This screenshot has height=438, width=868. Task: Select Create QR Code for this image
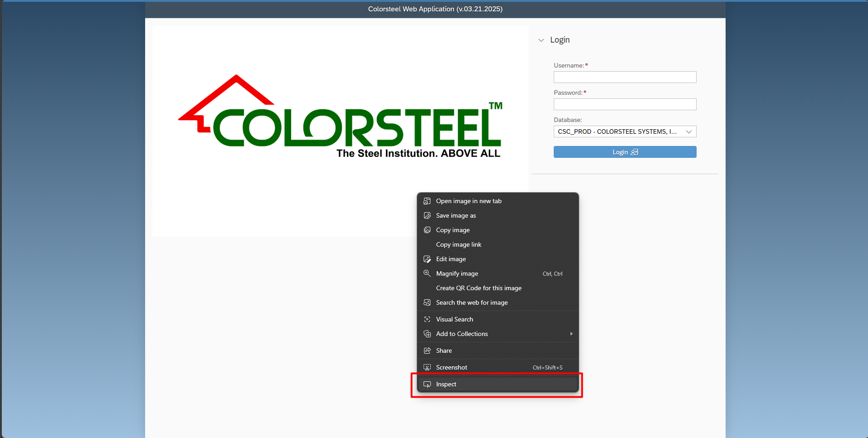click(497, 288)
